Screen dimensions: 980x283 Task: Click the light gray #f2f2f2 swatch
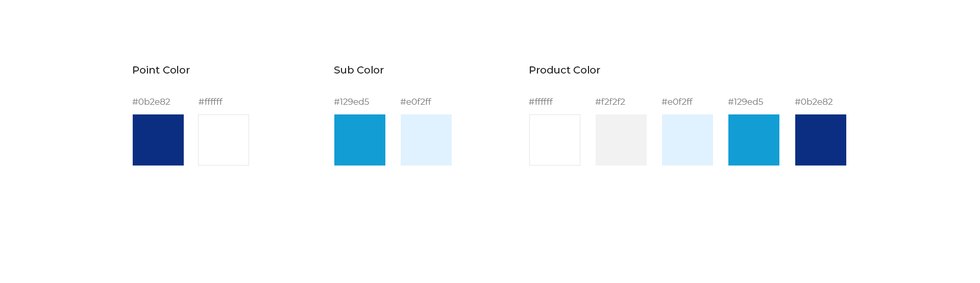click(621, 140)
